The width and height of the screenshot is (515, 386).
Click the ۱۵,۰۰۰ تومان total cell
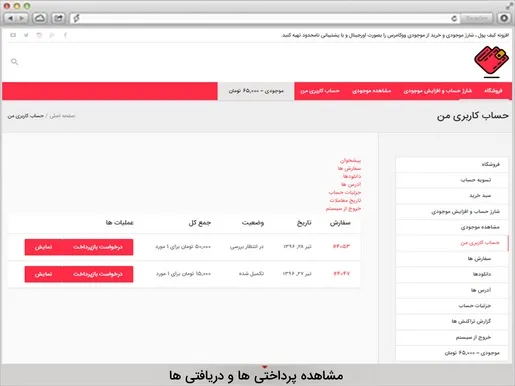[x=183, y=274]
